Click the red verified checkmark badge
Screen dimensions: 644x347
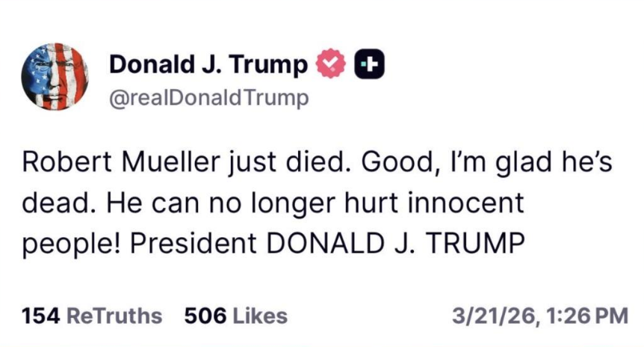click(x=331, y=65)
